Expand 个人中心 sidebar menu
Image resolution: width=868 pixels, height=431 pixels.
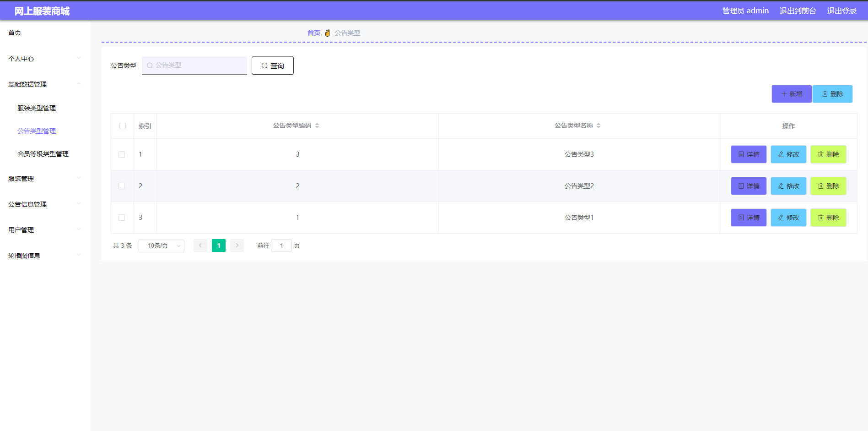tap(45, 59)
